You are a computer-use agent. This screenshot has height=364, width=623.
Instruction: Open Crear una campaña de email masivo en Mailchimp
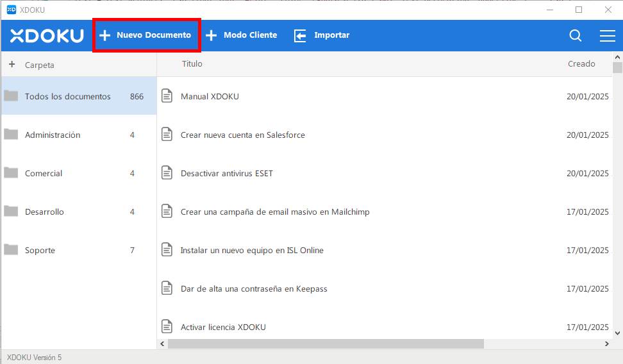(275, 212)
